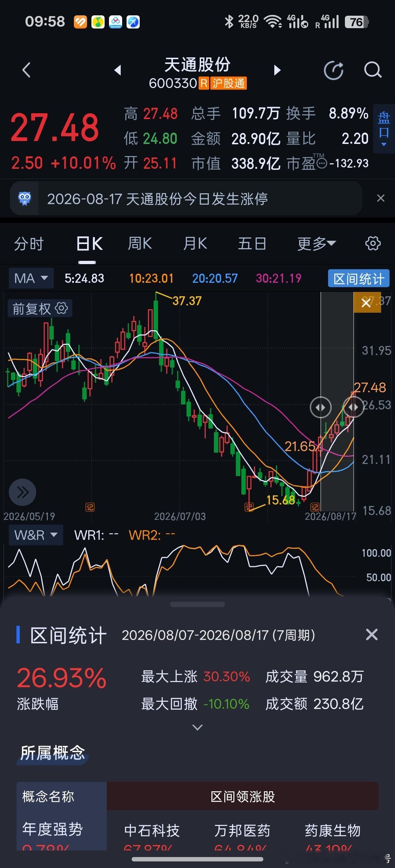395x868 pixels.
Task: Tap 换手 8.89% value
Action: click(348, 114)
